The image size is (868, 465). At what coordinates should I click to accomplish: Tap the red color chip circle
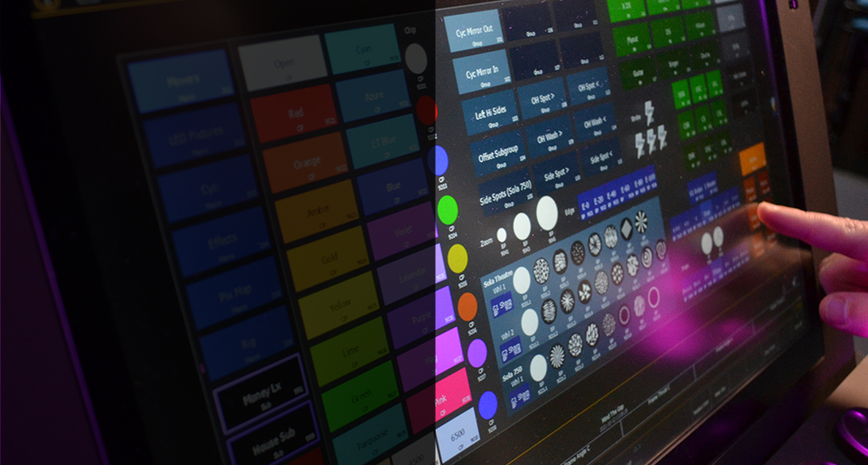[426, 110]
